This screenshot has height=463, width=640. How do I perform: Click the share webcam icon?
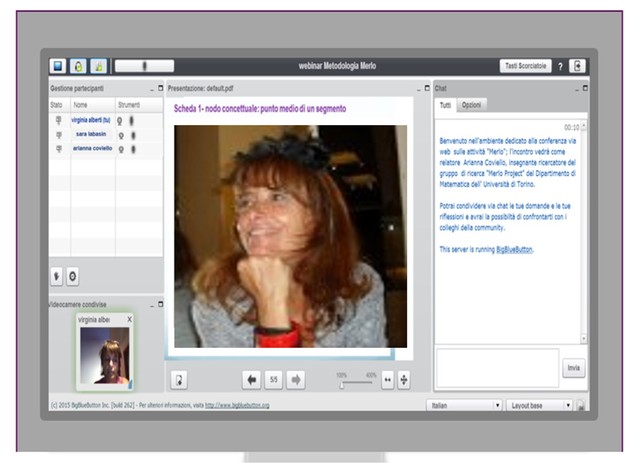98,66
